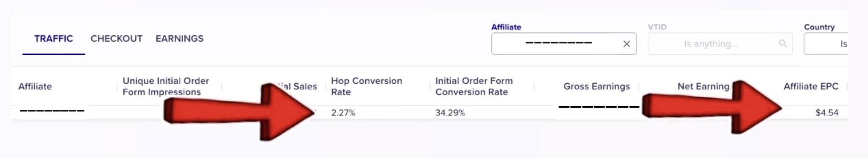Screen dimensions: 868x158
Task: Switch to the TRAFFIC tab
Action: click(53, 39)
